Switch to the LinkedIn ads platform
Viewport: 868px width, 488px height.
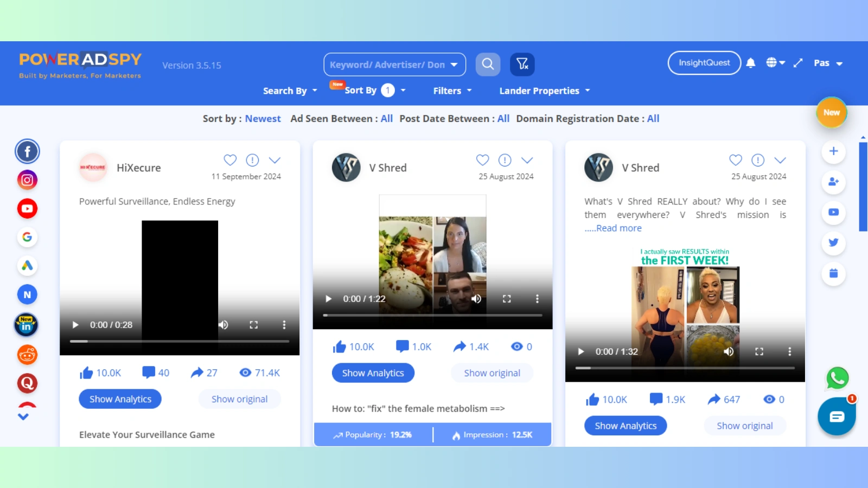click(x=26, y=325)
